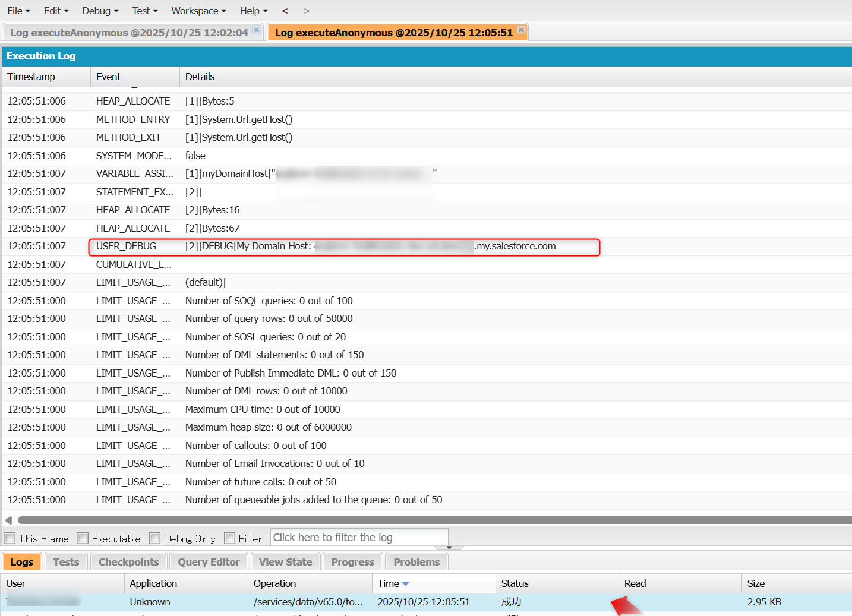Close the 12:02:04 executeAnonymous log tab
The width and height of the screenshot is (852, 616).
coord(257,30)
